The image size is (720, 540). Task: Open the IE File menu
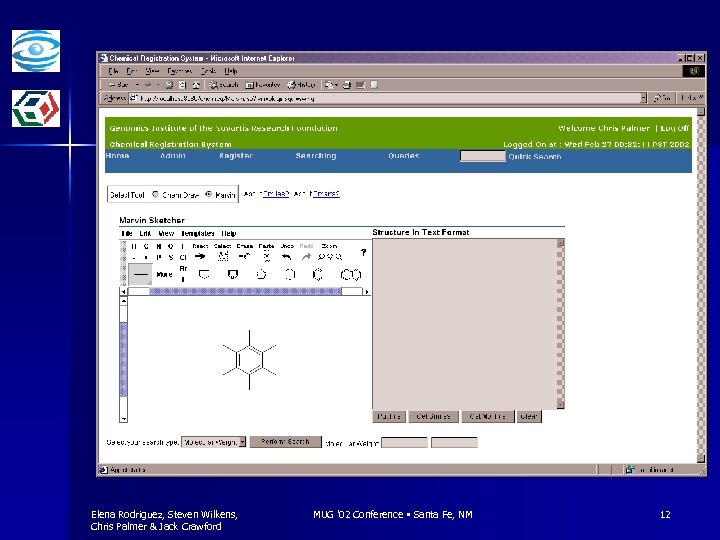tap(113, 71)
